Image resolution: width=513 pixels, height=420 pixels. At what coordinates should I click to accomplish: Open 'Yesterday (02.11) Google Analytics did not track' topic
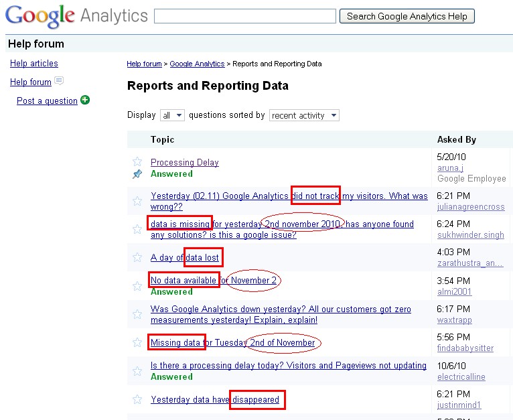[x=289, y=201]
